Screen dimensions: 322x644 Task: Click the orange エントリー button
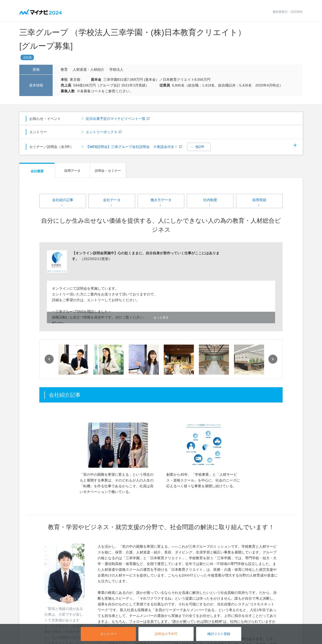pos(108,634)
